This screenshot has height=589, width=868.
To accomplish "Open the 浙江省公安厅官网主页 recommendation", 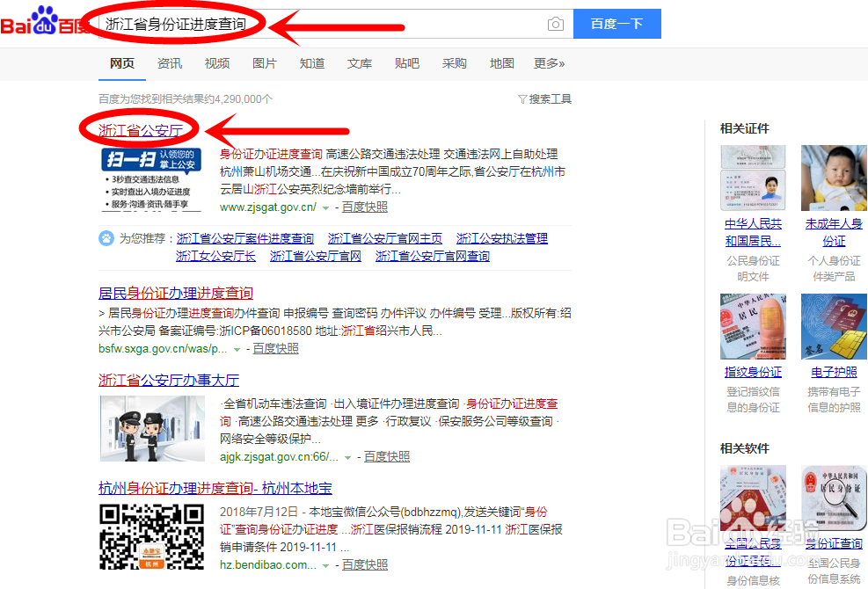I will tap(385, 238).
